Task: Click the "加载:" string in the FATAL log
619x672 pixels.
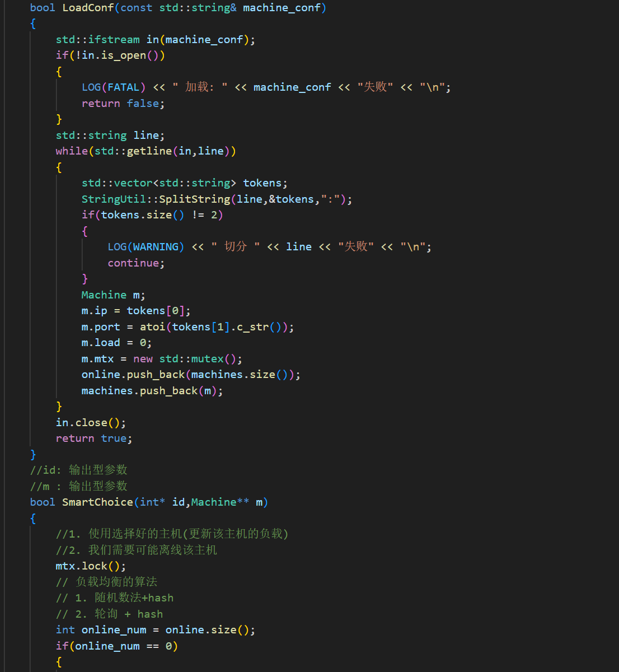Action: pos(200,87)
